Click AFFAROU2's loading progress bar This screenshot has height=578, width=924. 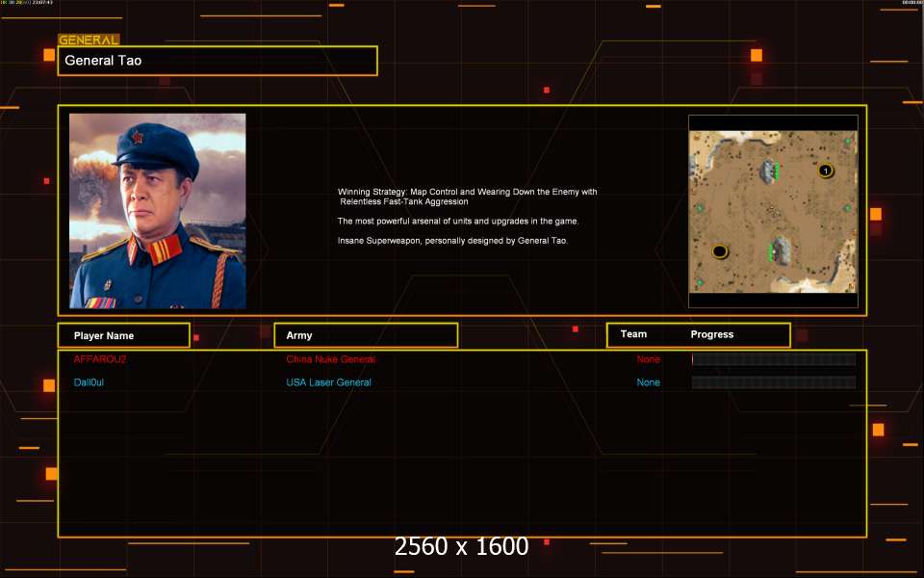click(774, 359)
